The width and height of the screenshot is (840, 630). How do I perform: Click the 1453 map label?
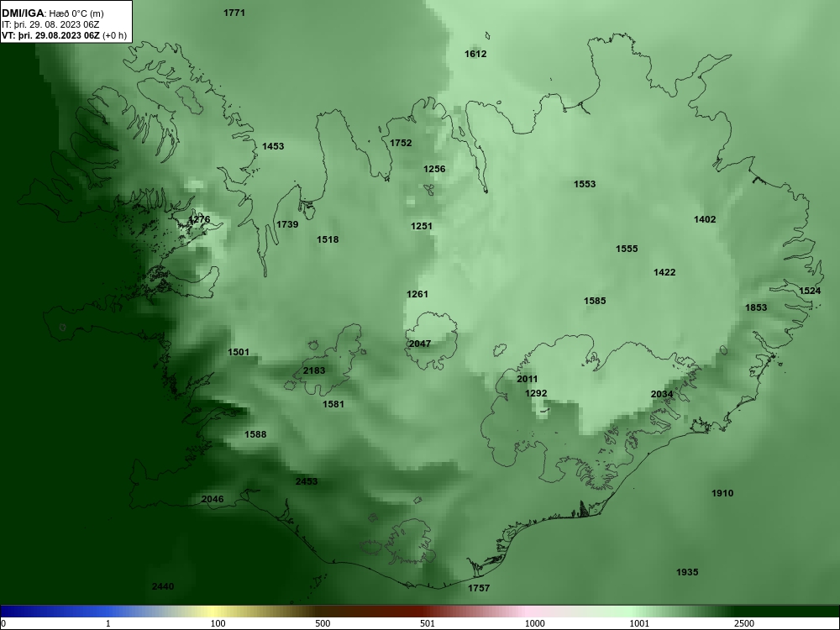(273, 146)
